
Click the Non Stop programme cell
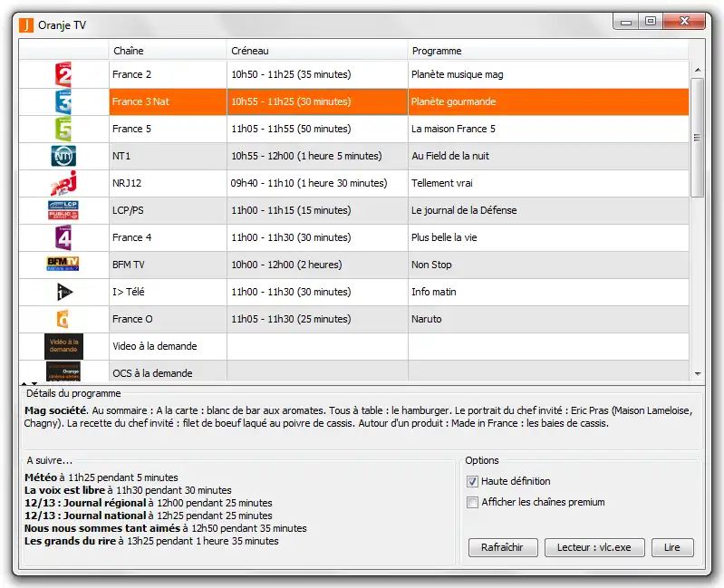(548, 265)
